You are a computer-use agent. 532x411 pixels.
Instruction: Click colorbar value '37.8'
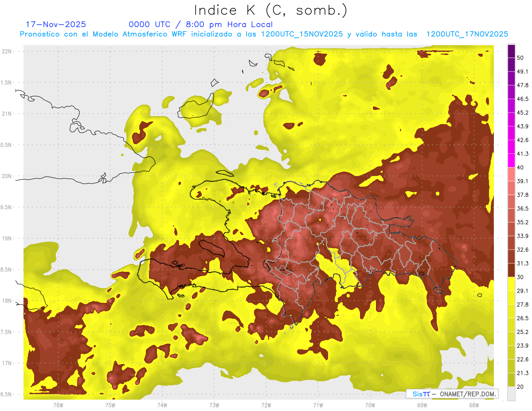[523, 195]
